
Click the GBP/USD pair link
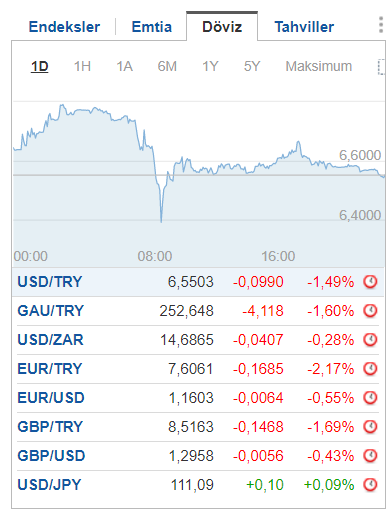pos(51,456)
